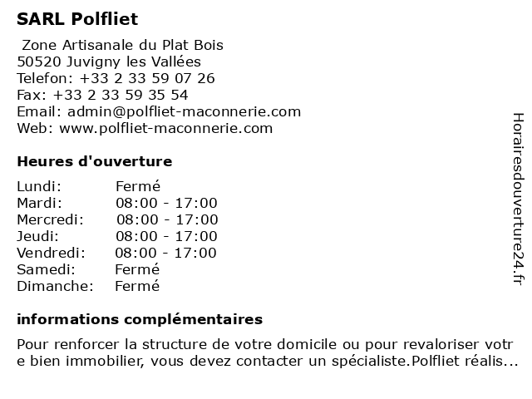Image resolution: width=532 pixels, height=399 pixels.
Task: Click Jeudi hours 08:00 - 17:00
Action: click(x=166, y=236)
